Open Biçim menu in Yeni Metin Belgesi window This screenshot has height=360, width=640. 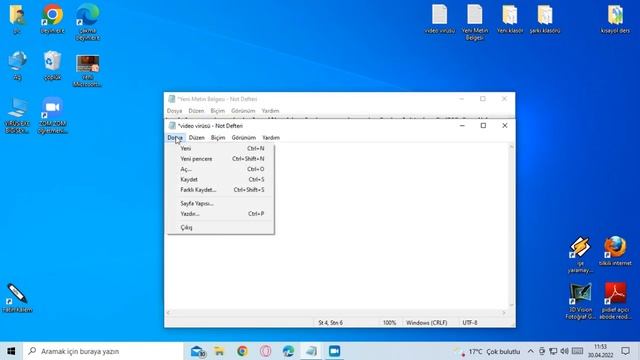[x=218, y=111]
